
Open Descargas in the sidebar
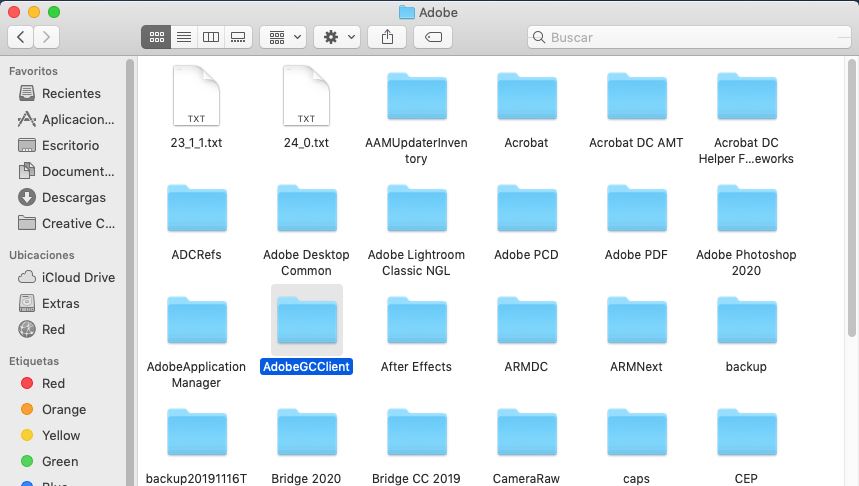(x=73, y=197)
